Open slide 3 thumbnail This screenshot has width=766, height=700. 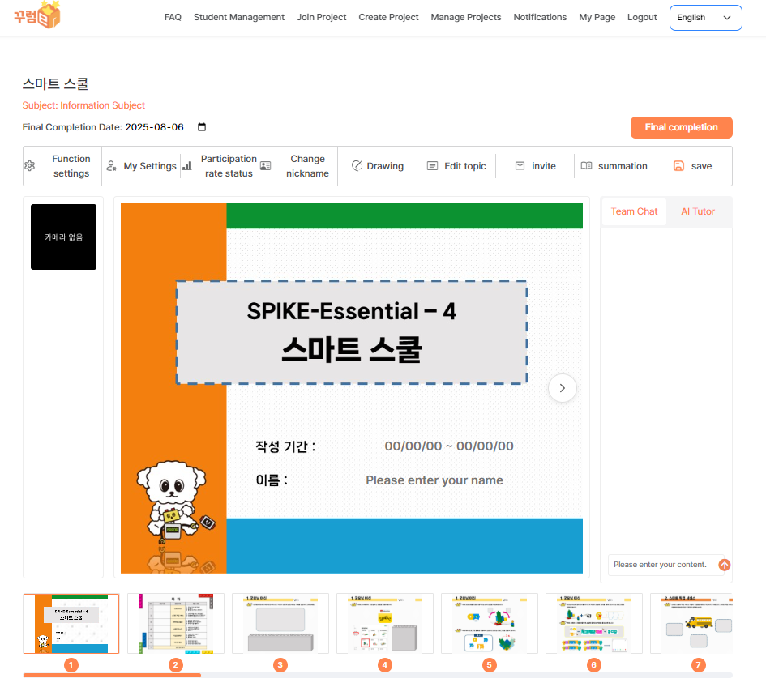[x=280, y=623]
